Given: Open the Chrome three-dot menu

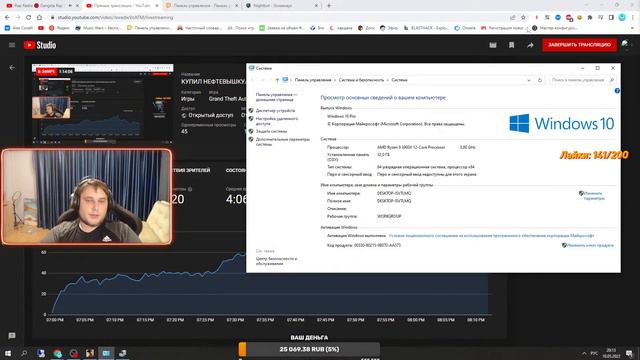Looking at the screenshot, I should [x=633, y=18].
